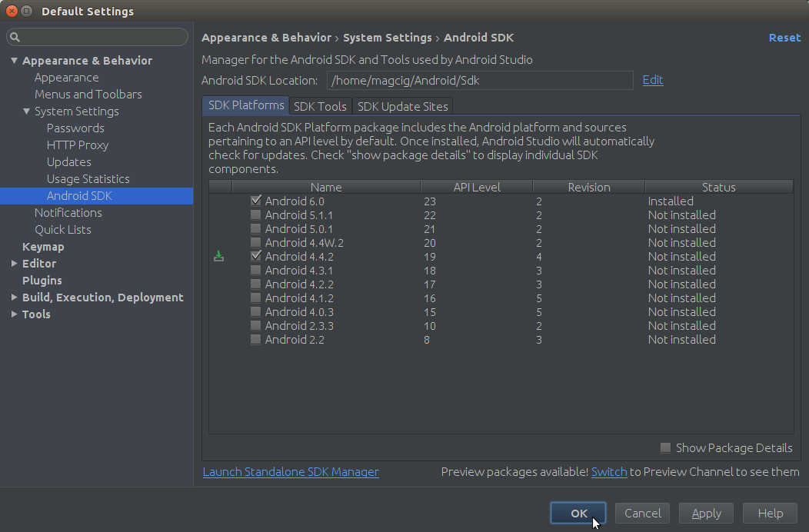
Task: Click the Help button
Action: [x=771, y=513]
